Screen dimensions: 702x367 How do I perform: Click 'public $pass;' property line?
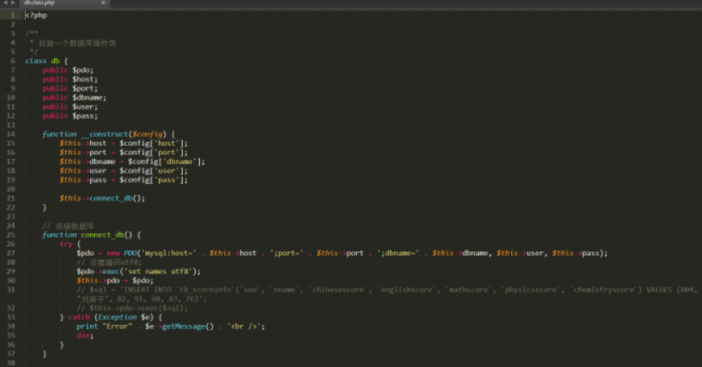(70, 116)
